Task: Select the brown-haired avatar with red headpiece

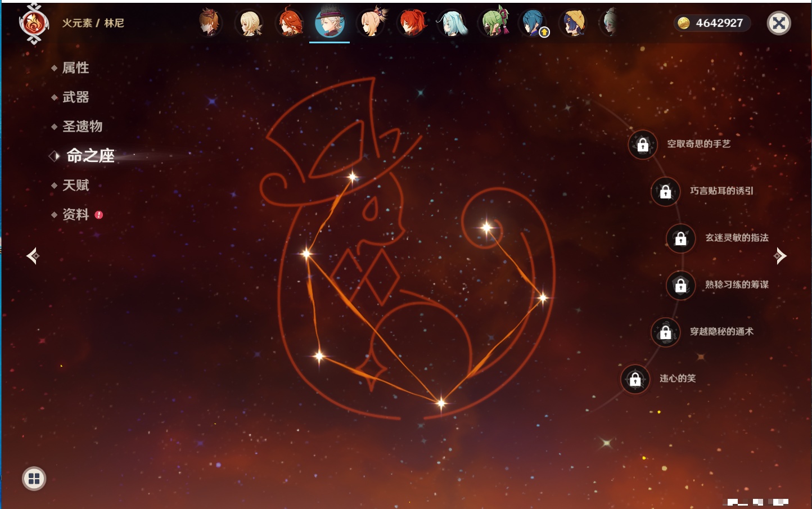Action: (x=209, y=23)
